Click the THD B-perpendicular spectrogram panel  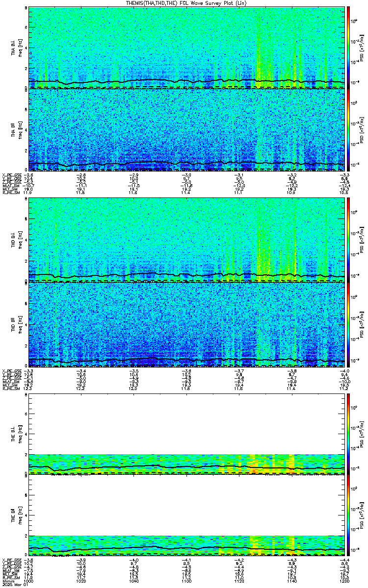pos(187,240)
